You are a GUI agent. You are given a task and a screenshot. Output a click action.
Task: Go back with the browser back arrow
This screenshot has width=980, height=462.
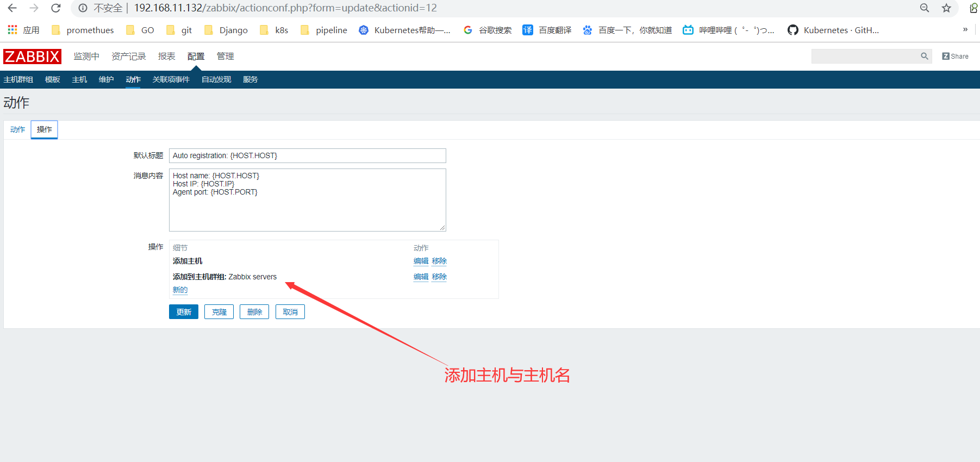click(12, 8)
